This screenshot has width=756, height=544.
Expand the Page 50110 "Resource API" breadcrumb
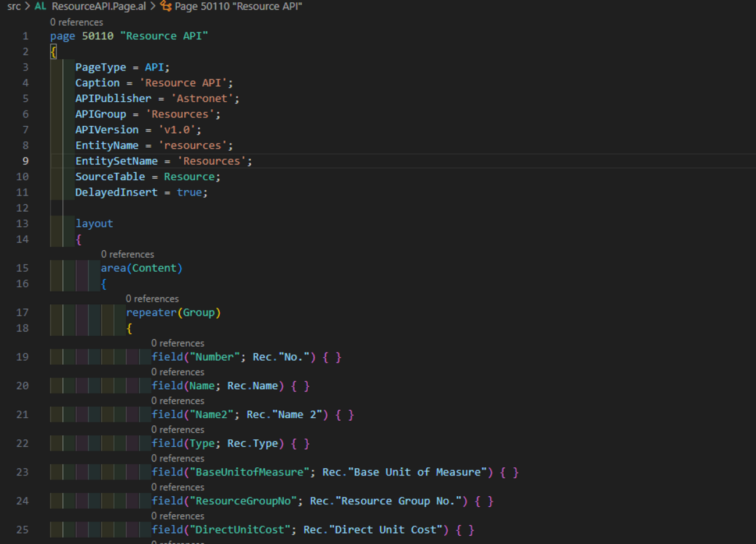[x=238, y=6]
